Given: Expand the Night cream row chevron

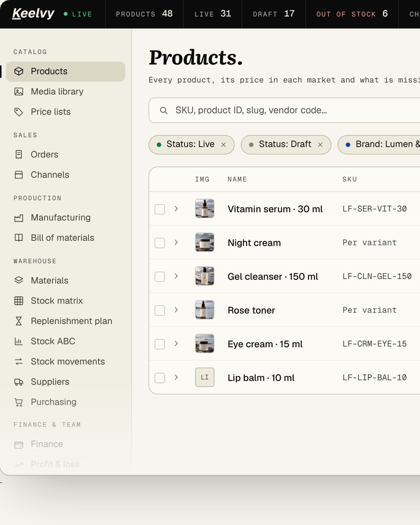Looking at the screenshot, I should coord(176,242).
